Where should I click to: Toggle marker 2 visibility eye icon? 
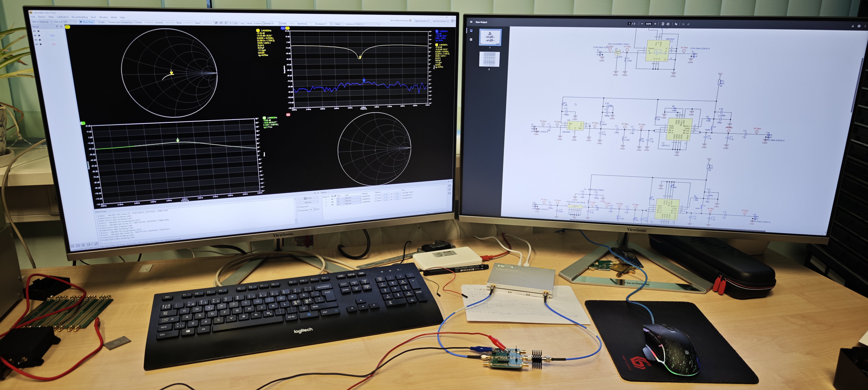pos(332,202)
